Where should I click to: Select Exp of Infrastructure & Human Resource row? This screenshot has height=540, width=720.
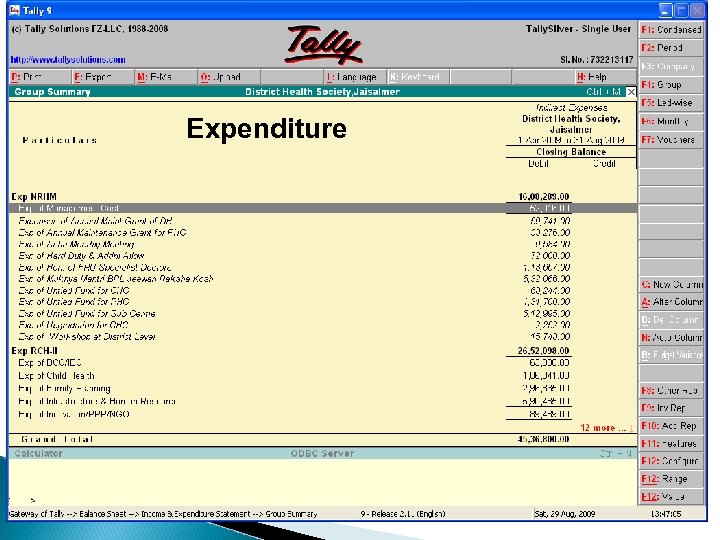pyautogui.click(x=322, y=401)
